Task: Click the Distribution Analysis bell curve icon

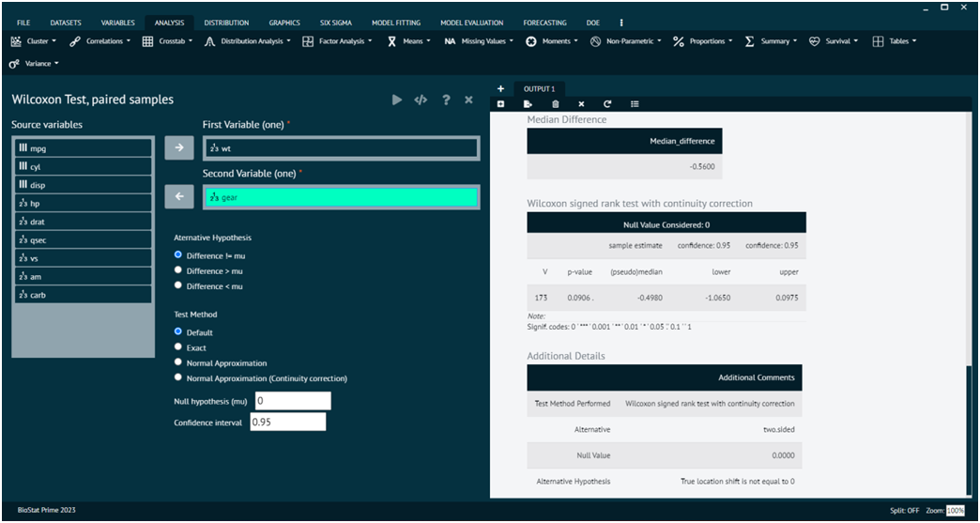Action: point(210,41)
